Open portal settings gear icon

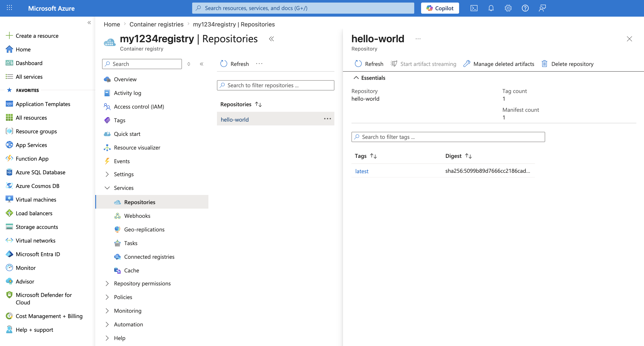(508, 8)
